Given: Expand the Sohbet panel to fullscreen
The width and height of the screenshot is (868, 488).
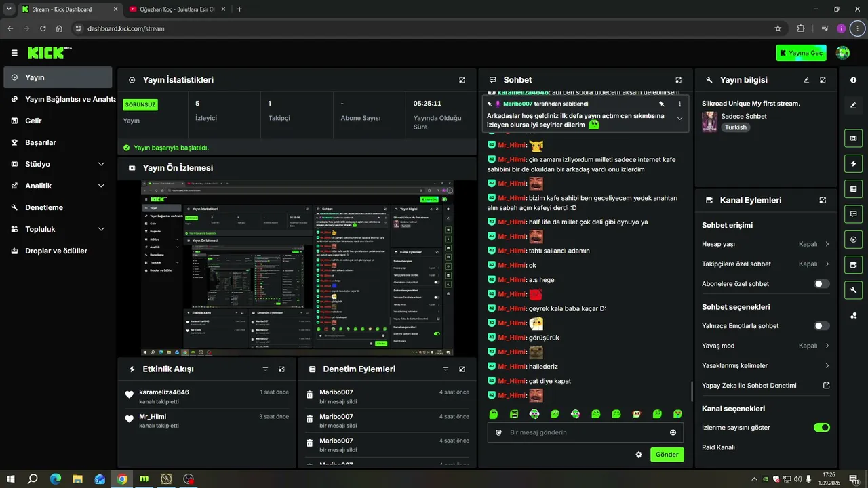Looking at the screenshot, I should coord(678,80).
